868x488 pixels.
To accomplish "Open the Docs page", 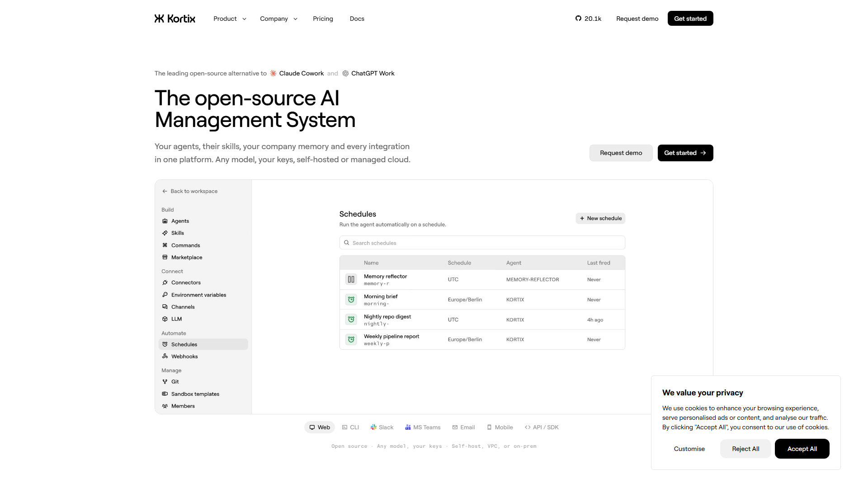I will coord(357,19).
